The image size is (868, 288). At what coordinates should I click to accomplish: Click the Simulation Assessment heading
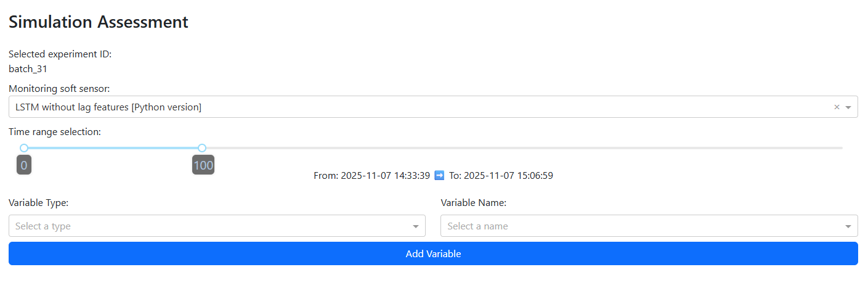pos(99,22)
